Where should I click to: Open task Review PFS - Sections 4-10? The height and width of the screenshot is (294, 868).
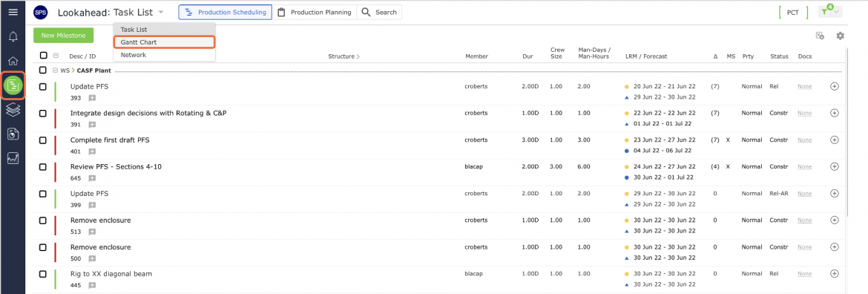116,166
